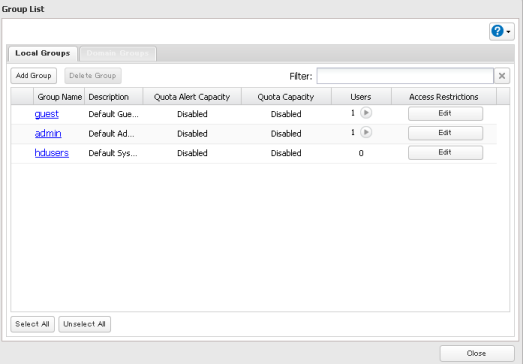Sort by Quota Alert Capacity column
This screenshot has height=364, width=523.
(x=192, y=97)
